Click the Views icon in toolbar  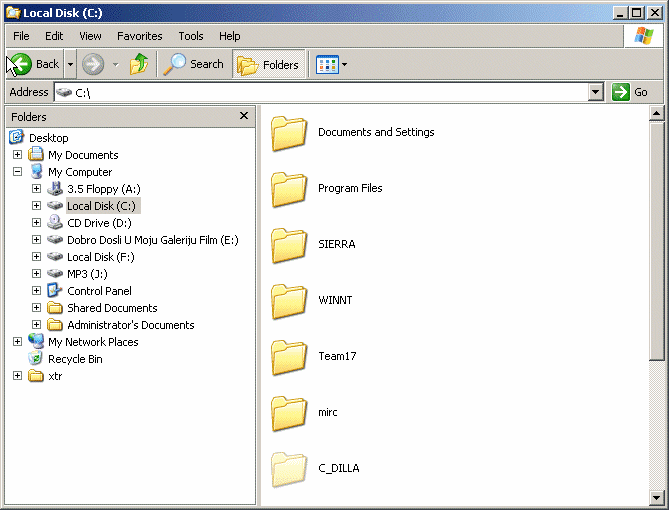(327, 65)
